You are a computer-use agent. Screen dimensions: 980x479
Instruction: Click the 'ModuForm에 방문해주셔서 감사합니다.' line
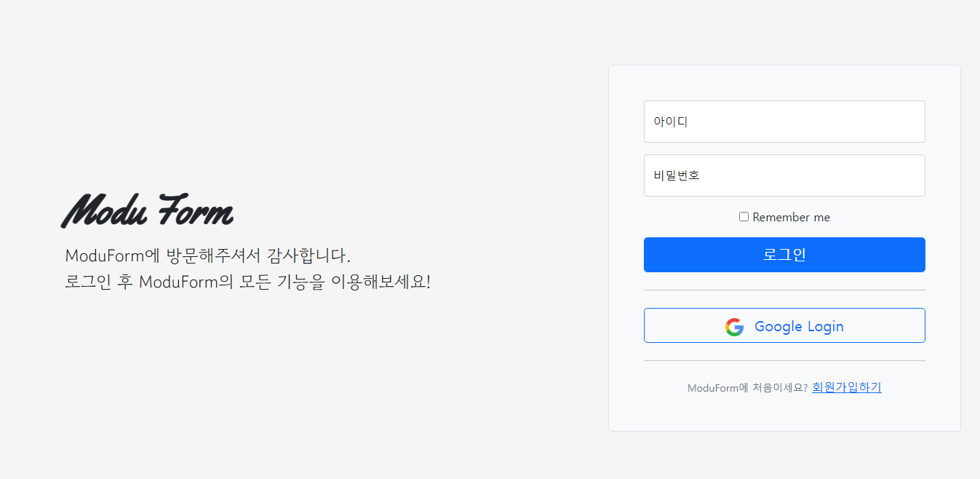coord(208,256)
